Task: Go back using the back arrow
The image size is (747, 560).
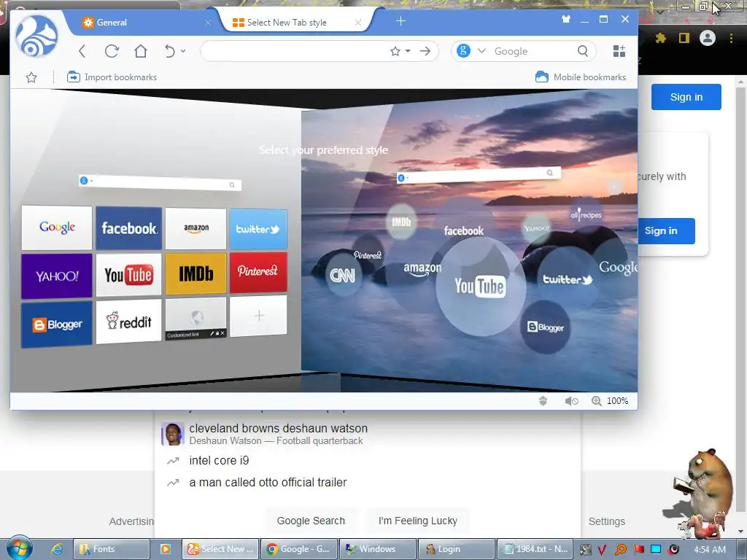Action: tap(82, 51)
